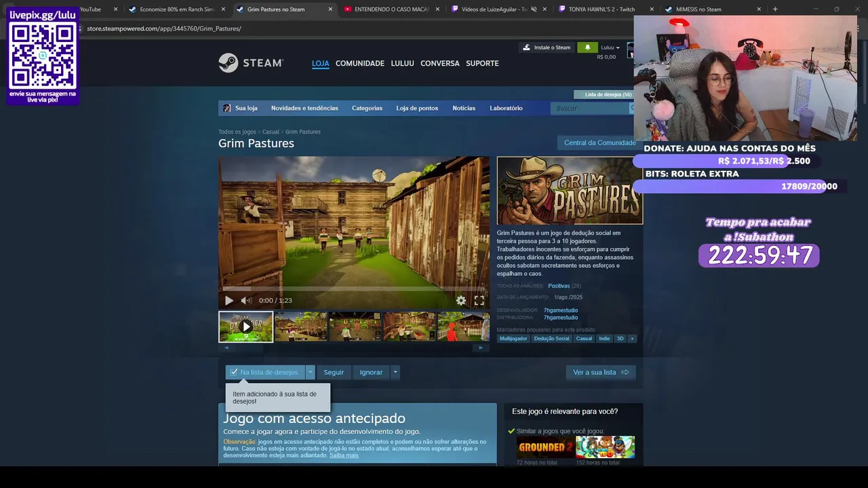868x488 pixels.
Task: Open Notícias in the store navigation
Action: pyautogui.click(x=464, y=108)
